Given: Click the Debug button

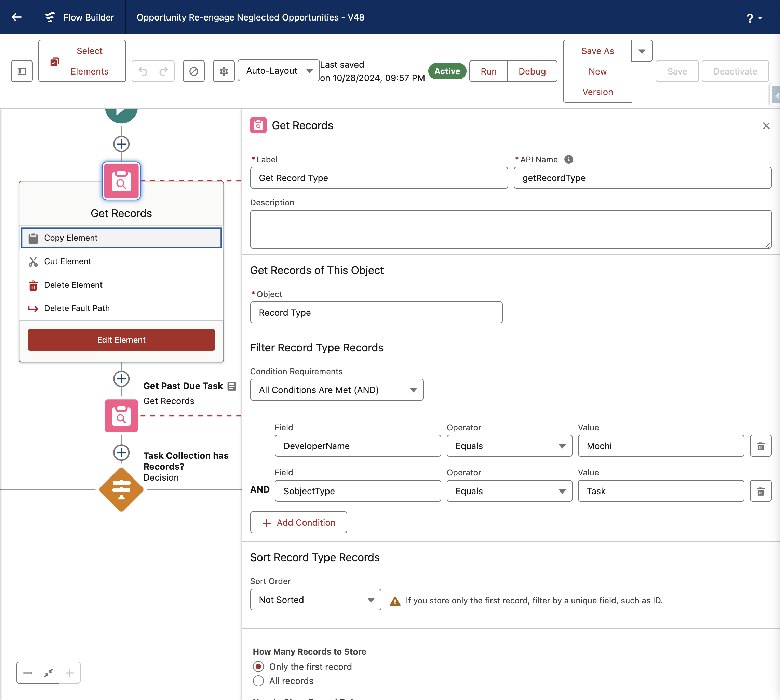Looking at the screenshot, I should (532, 71).
